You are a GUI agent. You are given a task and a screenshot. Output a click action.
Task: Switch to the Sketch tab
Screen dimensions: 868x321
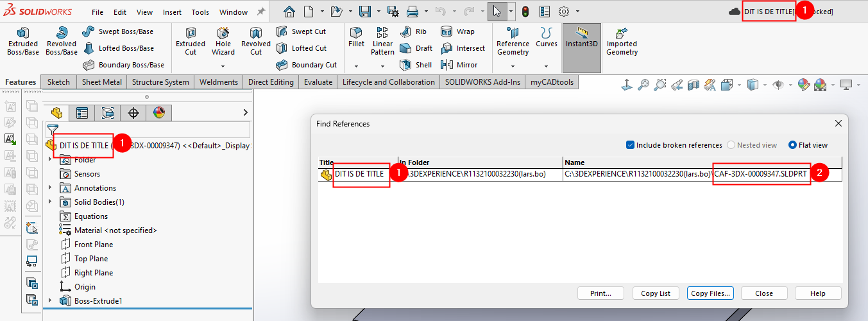[x=58, y=82]
